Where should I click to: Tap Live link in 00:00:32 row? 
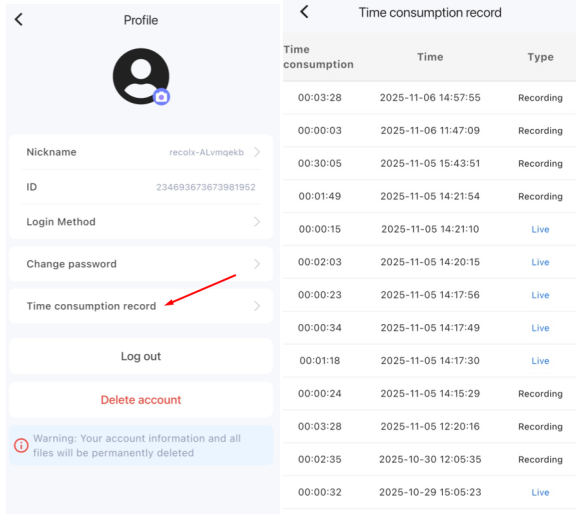(x=540, y=492)
